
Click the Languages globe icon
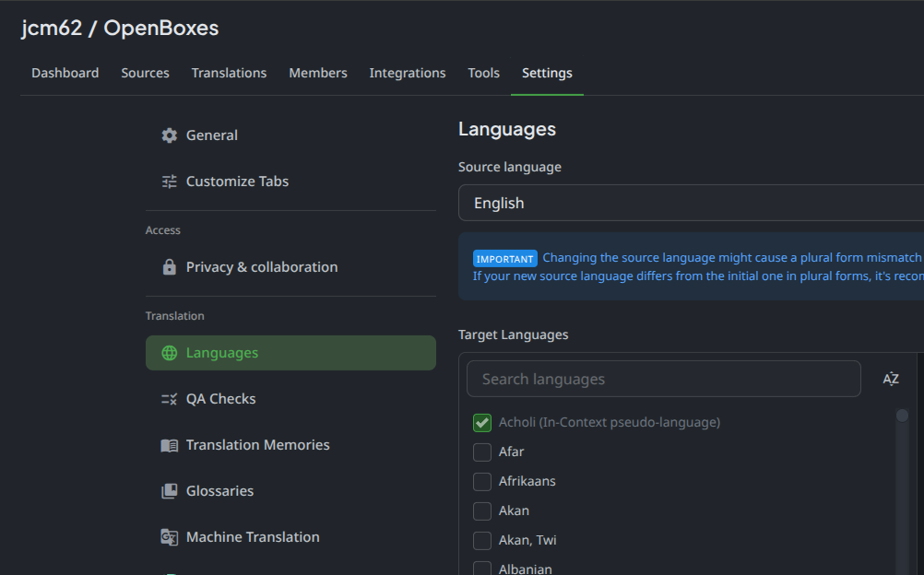pyautogui.click(x=169, y=353)
